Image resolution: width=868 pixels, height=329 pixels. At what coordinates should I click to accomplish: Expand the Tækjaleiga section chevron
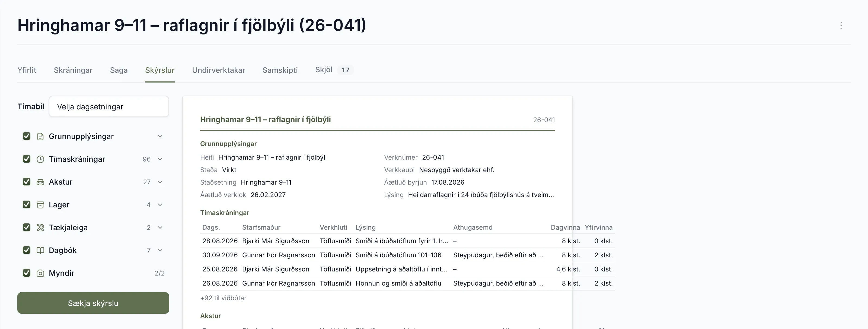click(x=160, y=227)
